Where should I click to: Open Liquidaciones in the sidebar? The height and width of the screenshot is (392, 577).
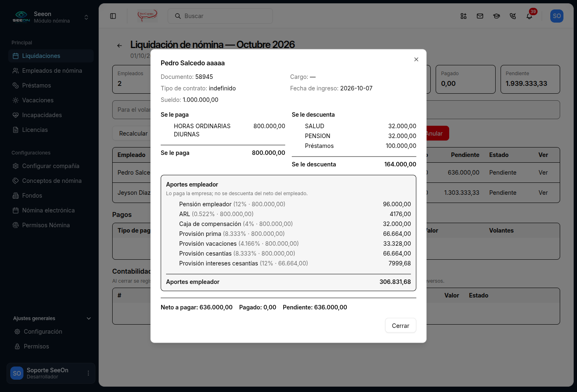click(x=51, y=56)
